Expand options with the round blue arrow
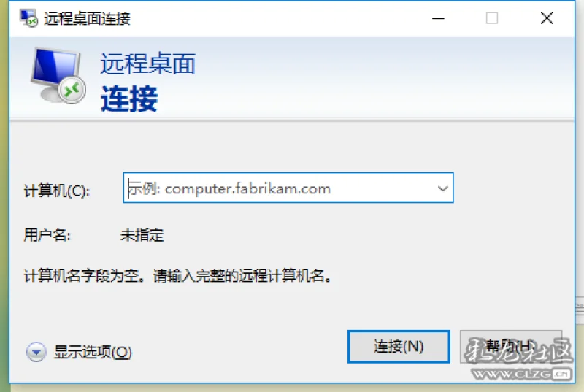 click(36, 352)
